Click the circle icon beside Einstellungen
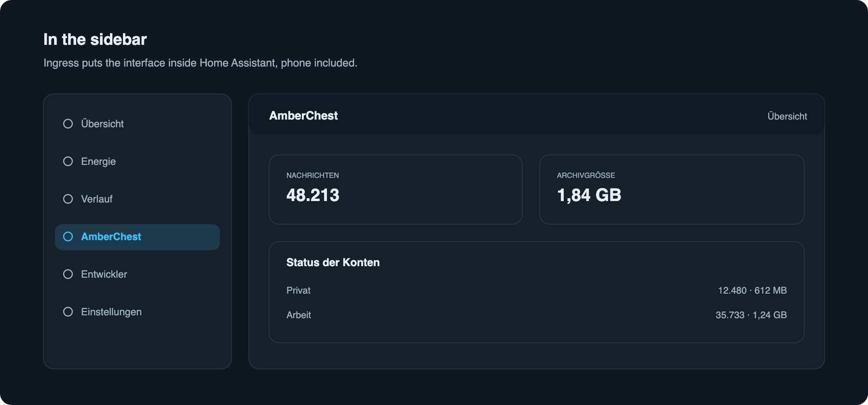This screenshot has height=405, width=868. (68, 312)
